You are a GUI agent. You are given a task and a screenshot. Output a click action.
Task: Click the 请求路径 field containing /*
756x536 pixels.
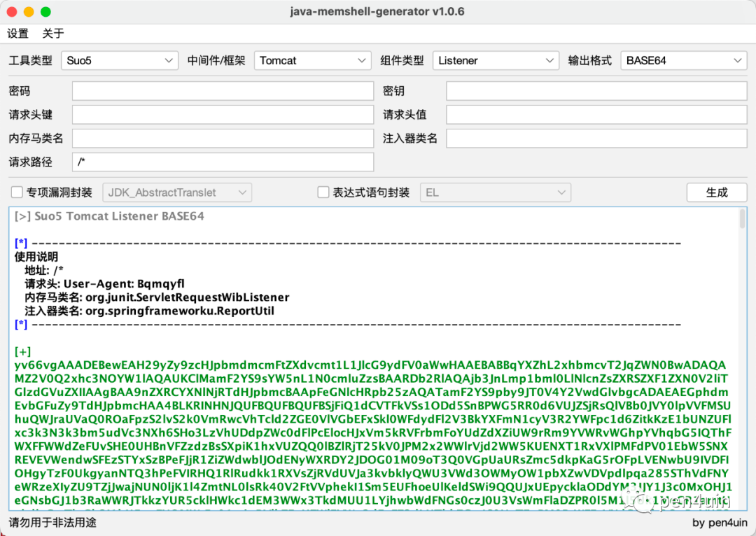223,162
